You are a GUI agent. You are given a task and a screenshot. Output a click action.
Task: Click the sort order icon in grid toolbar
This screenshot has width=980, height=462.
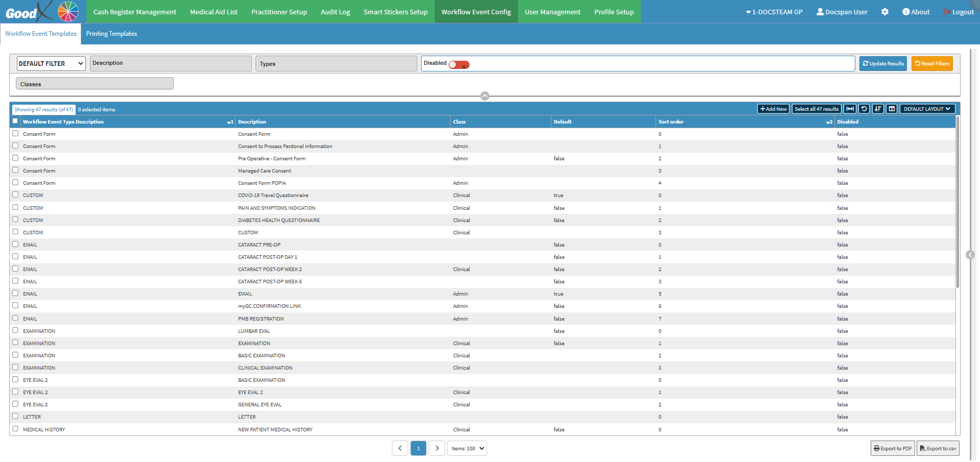point(878,109)
